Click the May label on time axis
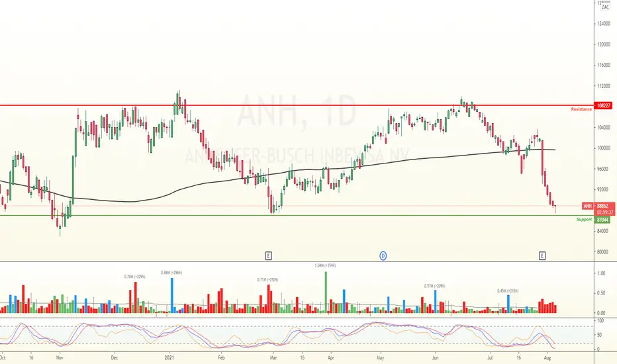The width and height of the screenshot is (617, 364). (x=380, y=358)
